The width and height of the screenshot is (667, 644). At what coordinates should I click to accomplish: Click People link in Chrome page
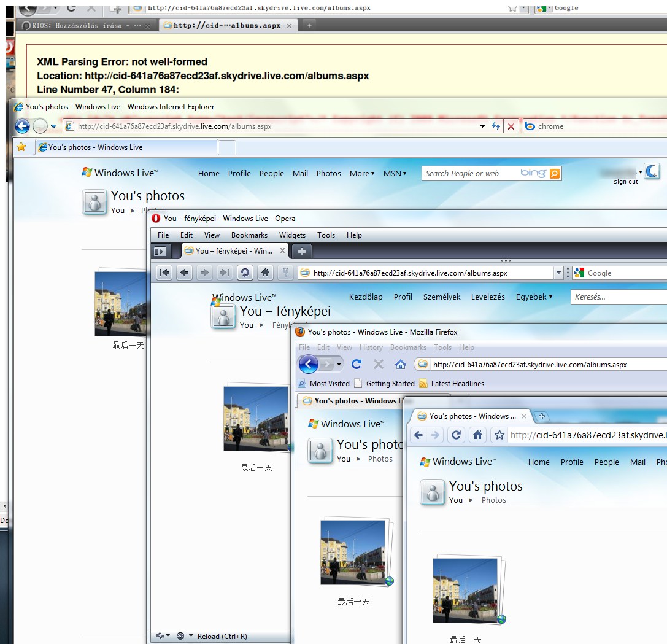(607, 462)
